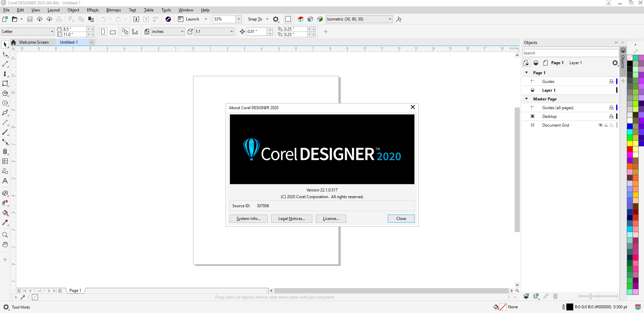Click the Search field in the Objects panel
Screen dimensions: 644x313
[570, 53]
